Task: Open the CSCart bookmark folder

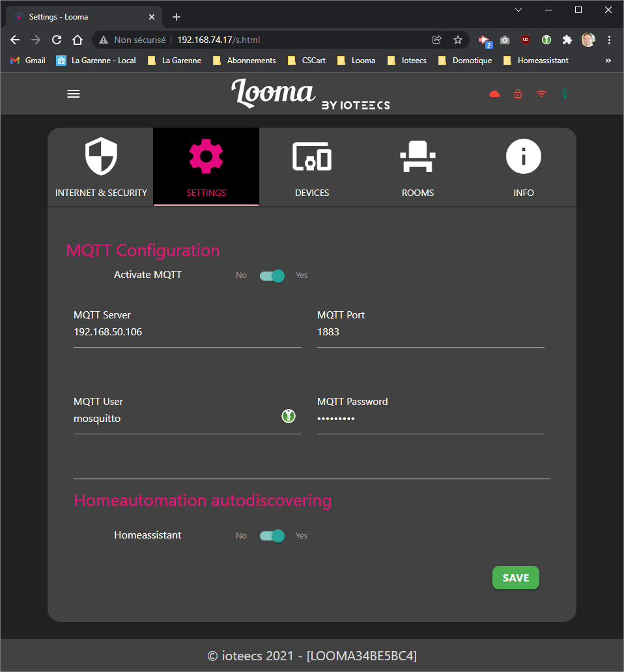Action: (x=307, y=61)
